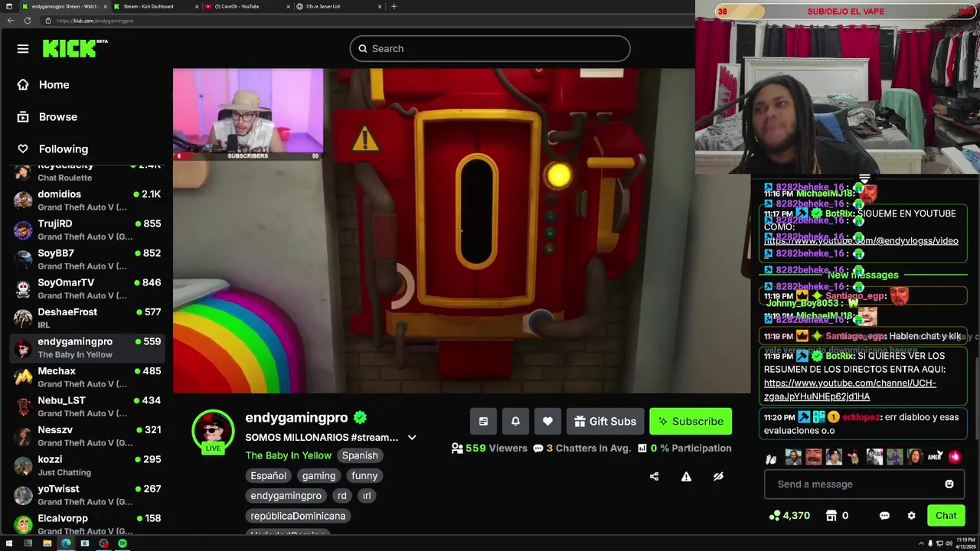Click the Español tag
This screenshot has width=980, height=551.
pyautogui.click(x=268, y=476)
